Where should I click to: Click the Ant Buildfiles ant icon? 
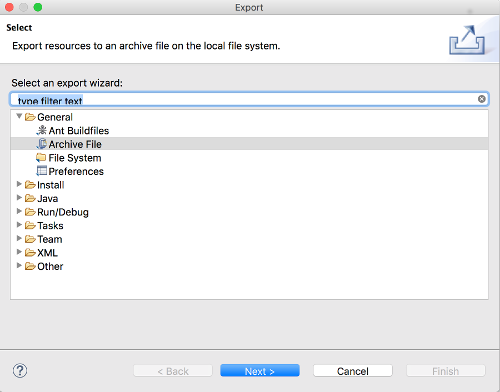[x=41, y=130]
